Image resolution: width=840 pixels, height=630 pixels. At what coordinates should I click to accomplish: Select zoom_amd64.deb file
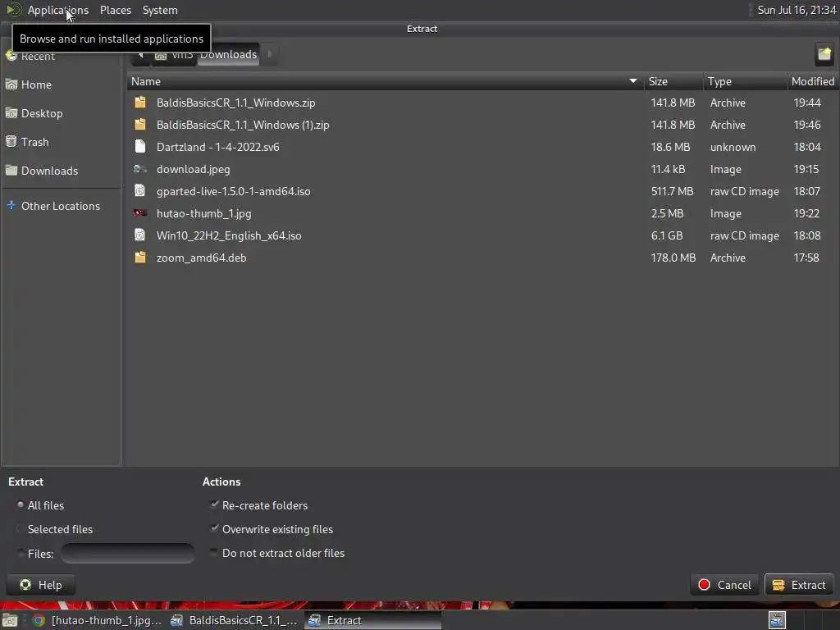click(x=201, y=258)
